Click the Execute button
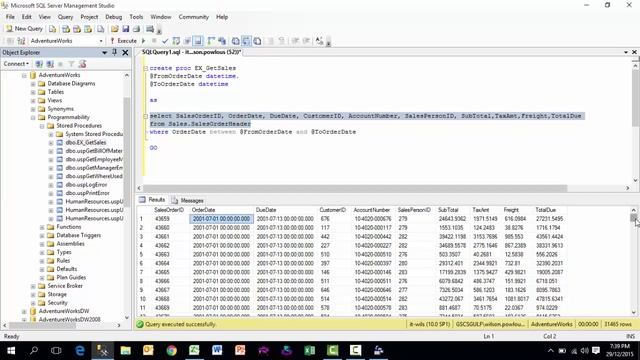640x360 pixels. pos(123,41)
